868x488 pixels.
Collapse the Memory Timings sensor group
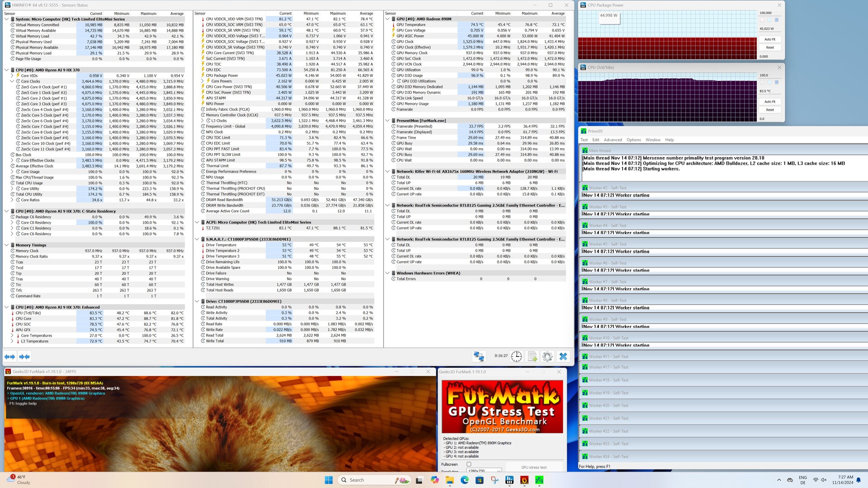click(7, 245)
